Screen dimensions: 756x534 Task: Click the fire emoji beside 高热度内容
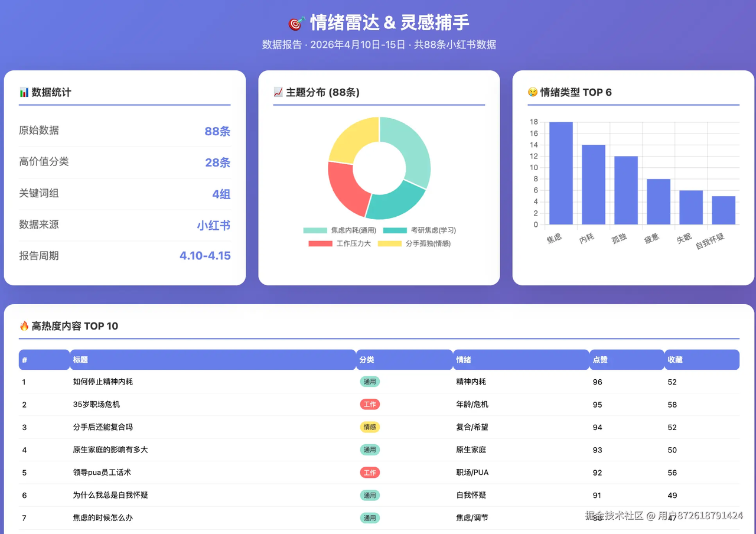coord(24,326)
